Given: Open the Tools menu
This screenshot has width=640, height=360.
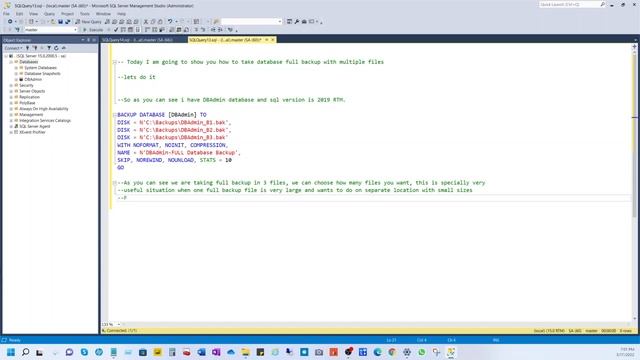Looking at the screenshot, I should 84,14.
